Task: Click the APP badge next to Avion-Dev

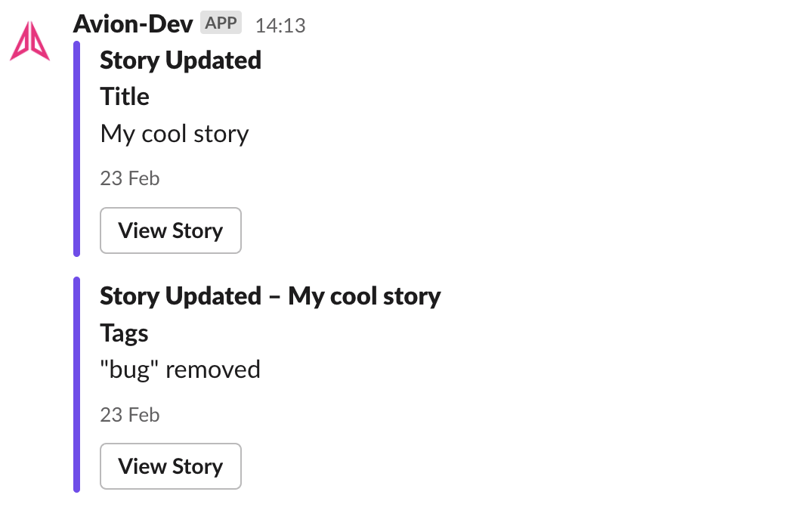Action: 221,23
